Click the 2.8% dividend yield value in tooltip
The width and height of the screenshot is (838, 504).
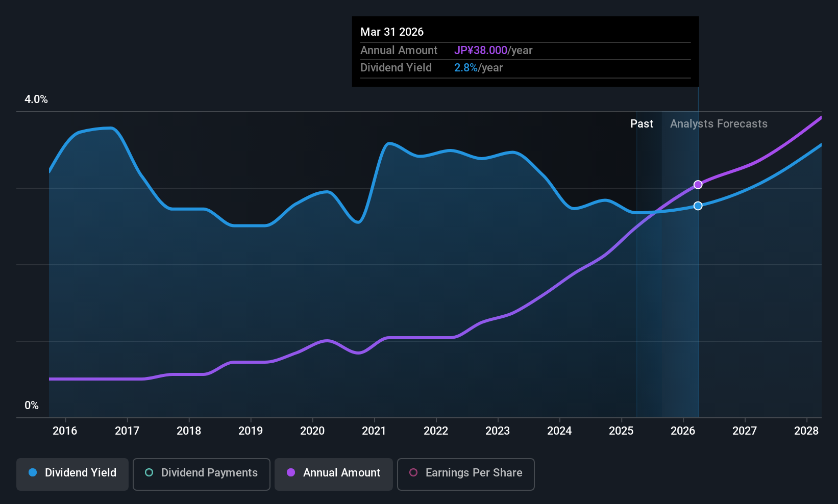(466, 68)
